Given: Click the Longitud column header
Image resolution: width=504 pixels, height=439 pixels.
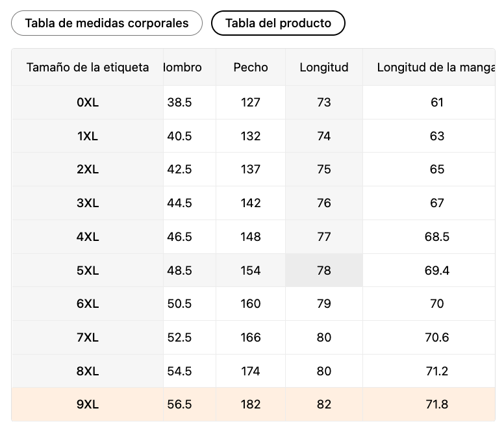Looking at the screenshot, I should (x=324, y=67).
